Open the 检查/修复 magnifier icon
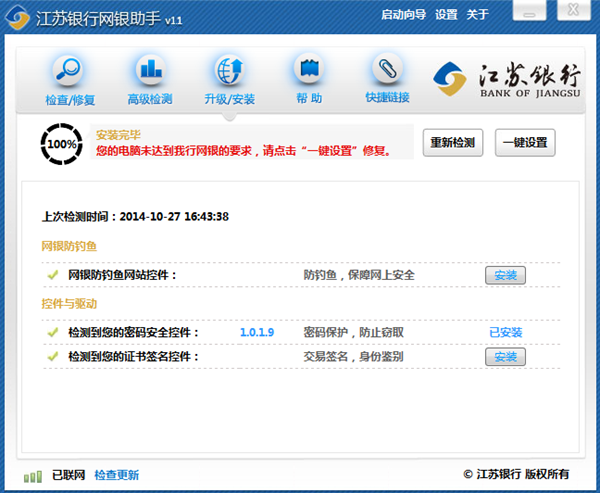Screen dimensions: 600x493 (x=68, y=70)
